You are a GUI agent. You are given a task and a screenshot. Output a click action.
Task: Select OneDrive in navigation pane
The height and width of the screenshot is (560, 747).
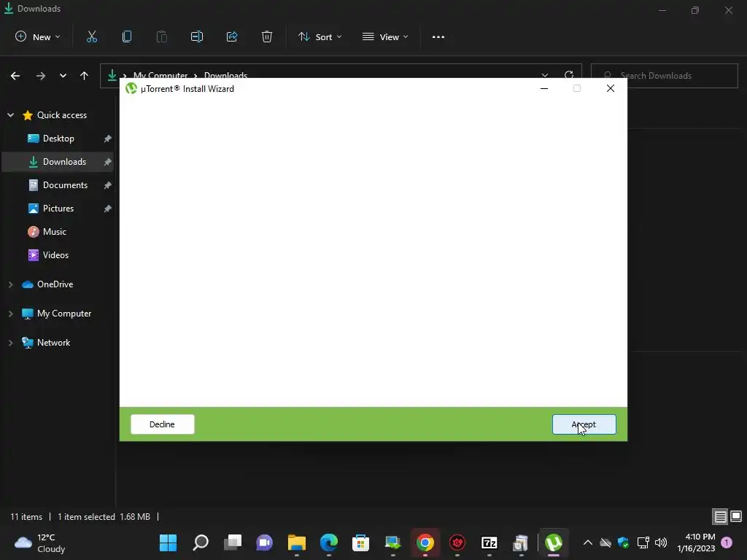pyautogui.click(x=47, y=284)
